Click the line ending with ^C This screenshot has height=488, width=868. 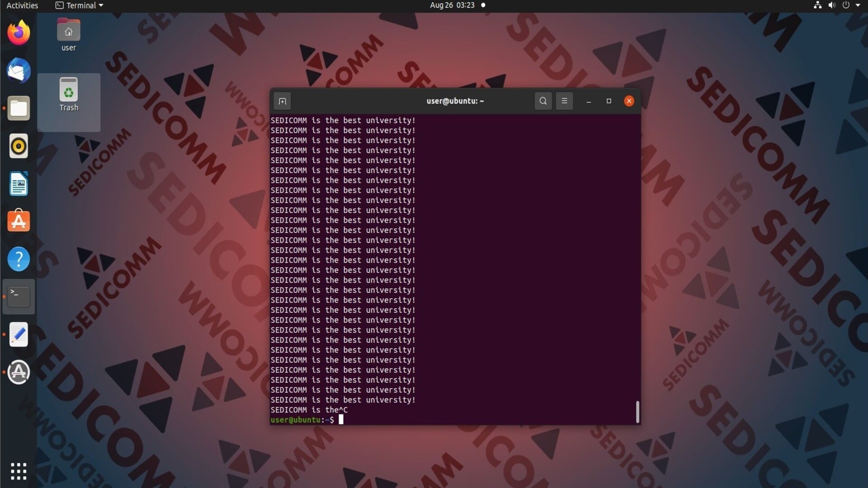click(309, 410)
